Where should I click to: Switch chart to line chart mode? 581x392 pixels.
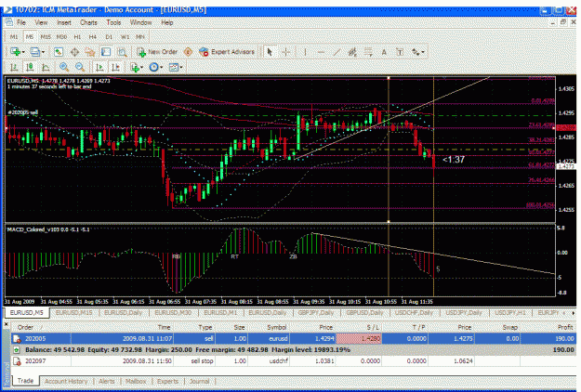[46, 67]
